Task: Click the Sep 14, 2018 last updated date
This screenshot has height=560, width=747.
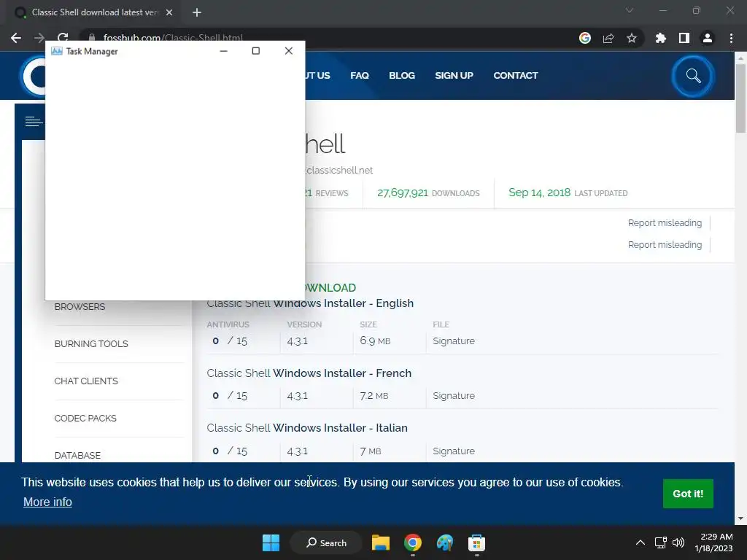Action: click(x=539, y=192)
